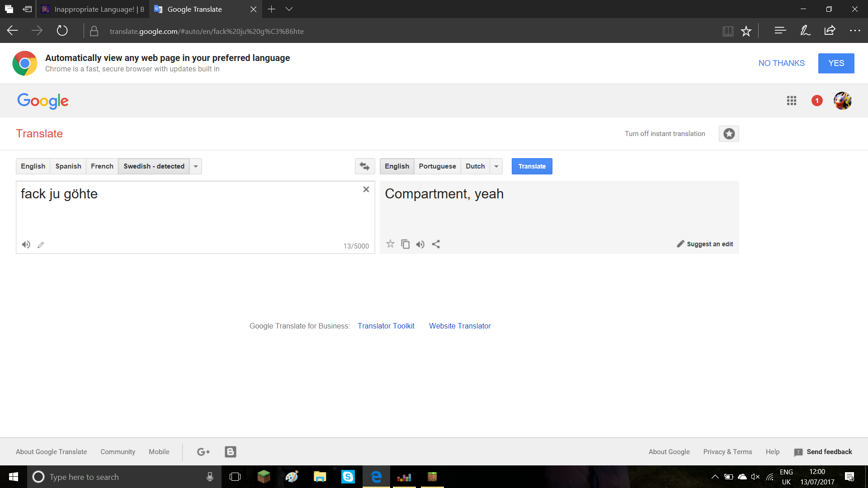868x488 pixels.
Task: Clear the source text box
Action: pyautogui.click(x=366, y=189)
